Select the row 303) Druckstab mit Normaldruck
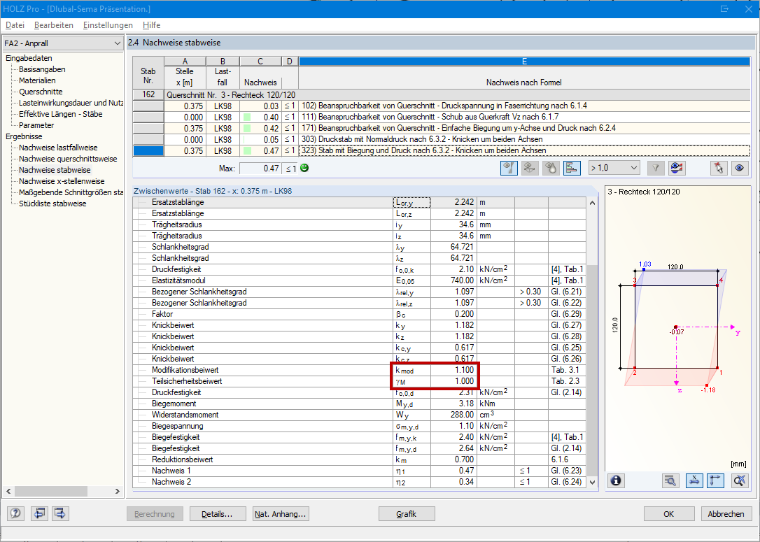 [x=441, y=139]
